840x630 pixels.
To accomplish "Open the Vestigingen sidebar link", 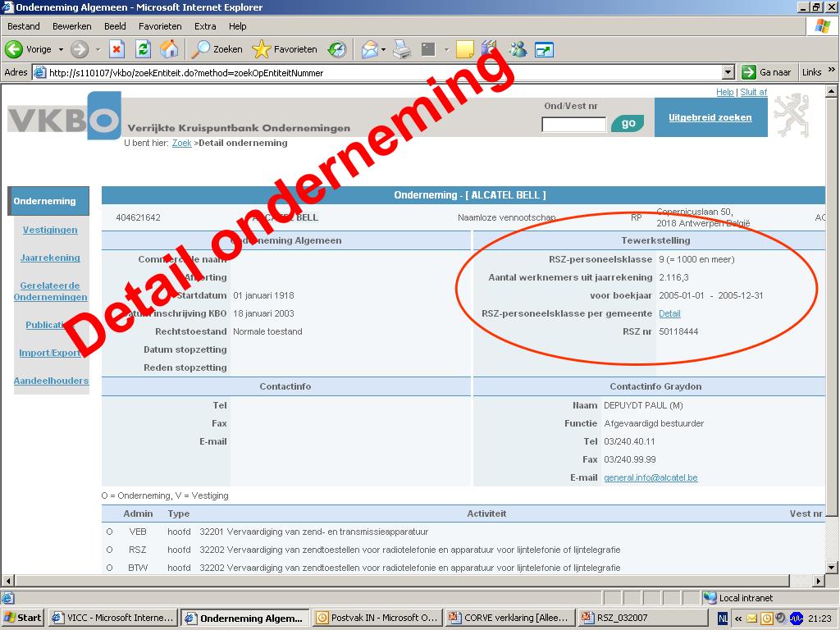I will (x=50, y=230).
